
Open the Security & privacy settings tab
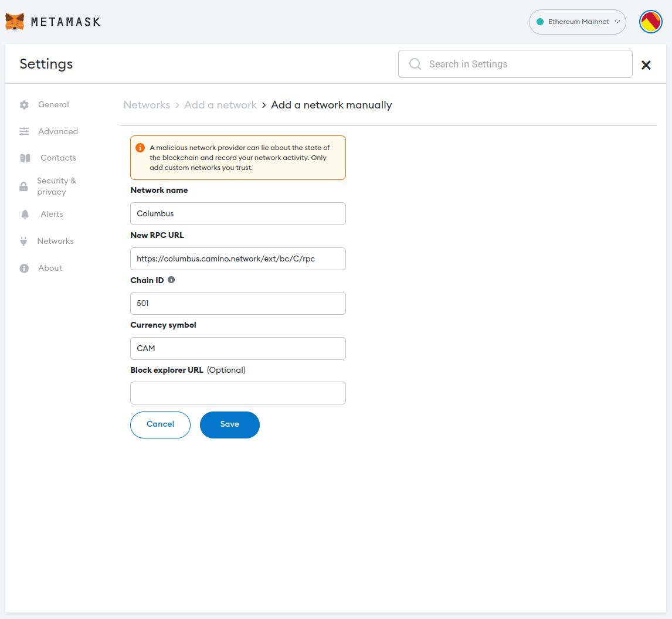(56, 186)
